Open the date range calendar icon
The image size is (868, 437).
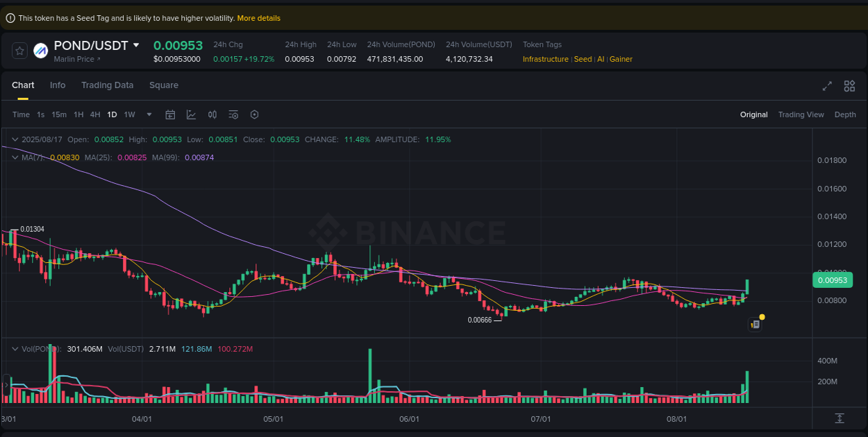(x=170, y=114)
